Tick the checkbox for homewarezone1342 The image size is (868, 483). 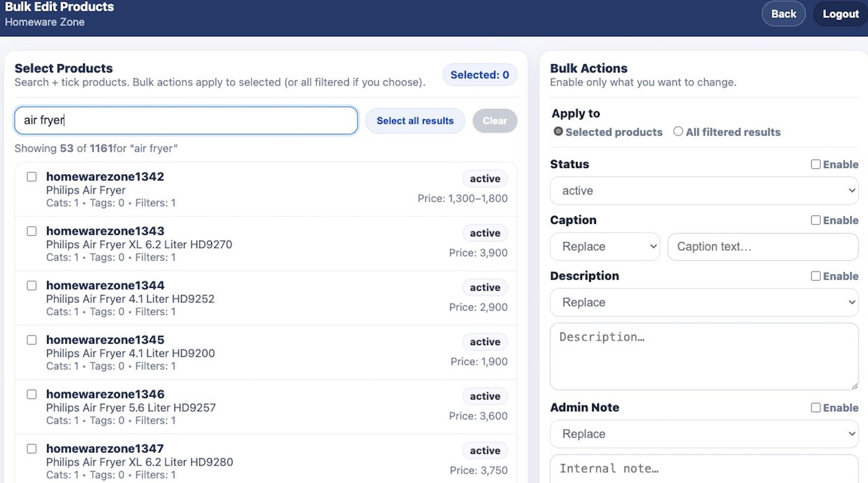click(x=32, y=177)
